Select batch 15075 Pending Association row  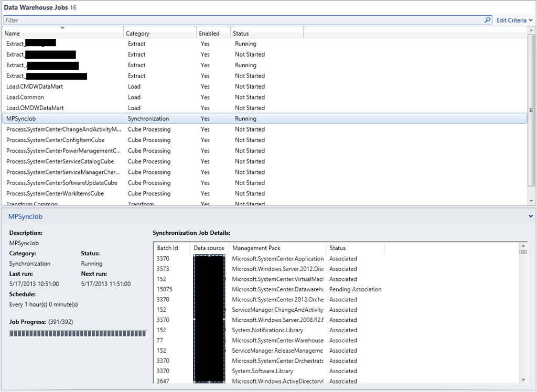click(x=278, y=289)
